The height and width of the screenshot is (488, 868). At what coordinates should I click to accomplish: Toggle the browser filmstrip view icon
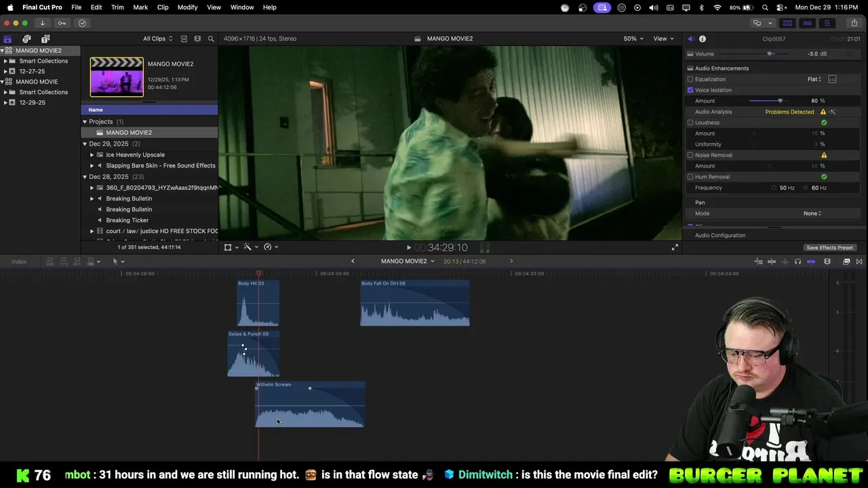pyautogui.click(x=197, y=39)
